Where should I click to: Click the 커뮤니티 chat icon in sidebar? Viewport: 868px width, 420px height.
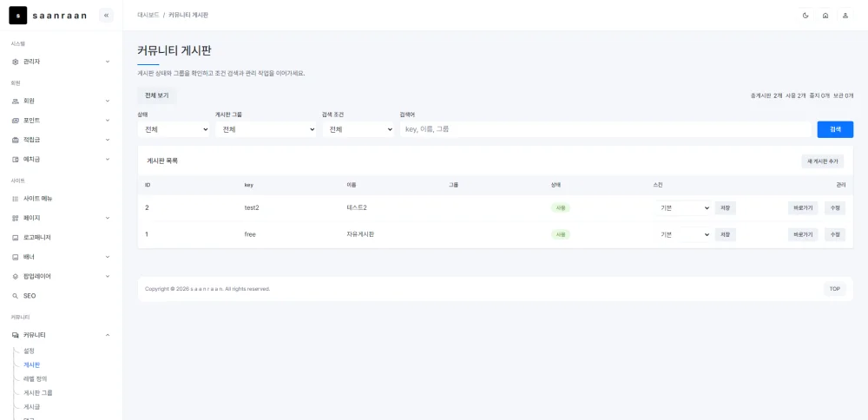(16, 335)
